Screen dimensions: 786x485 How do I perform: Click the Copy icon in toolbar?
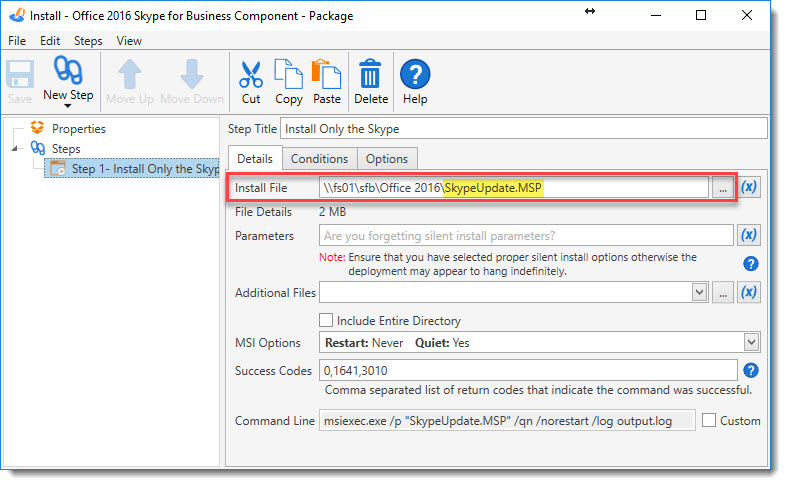click(288, 74)
